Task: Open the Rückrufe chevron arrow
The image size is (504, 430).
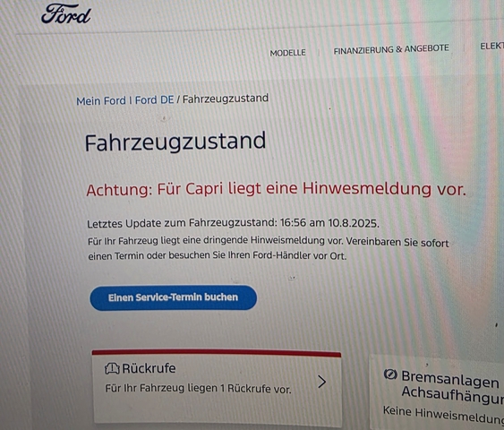Action: point(321,382)
